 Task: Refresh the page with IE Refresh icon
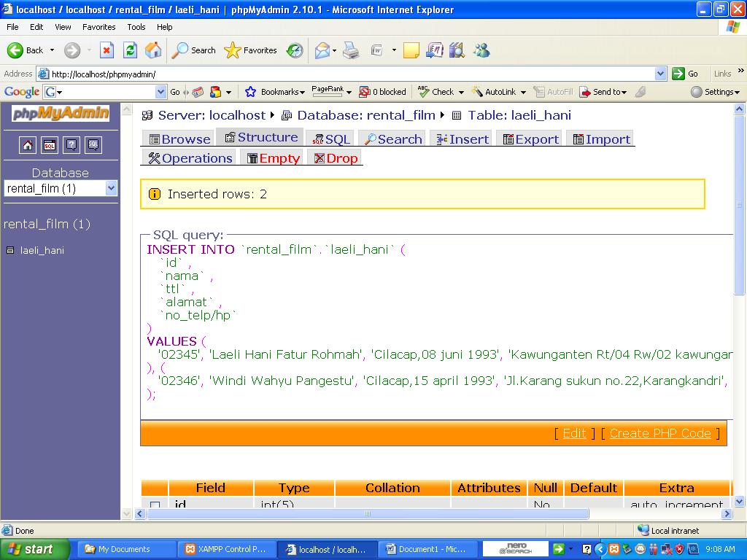click(x=130, y=50)
